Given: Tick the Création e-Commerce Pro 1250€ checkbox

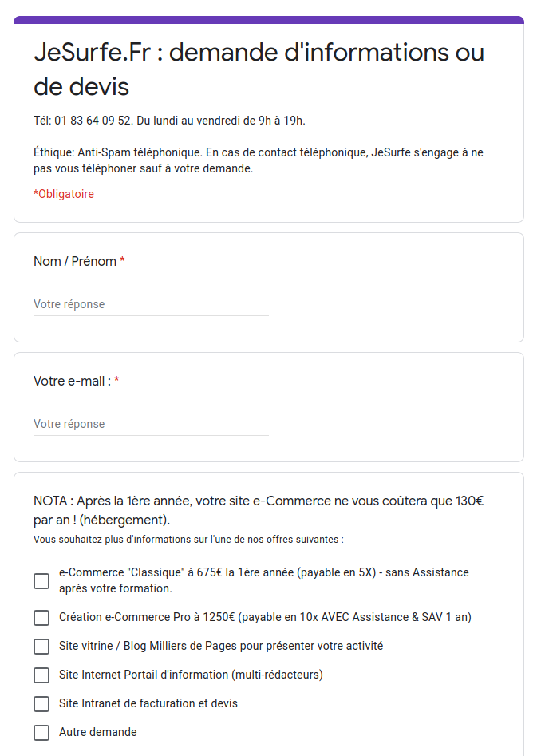Looking at the screenshot, I should 41,618.
